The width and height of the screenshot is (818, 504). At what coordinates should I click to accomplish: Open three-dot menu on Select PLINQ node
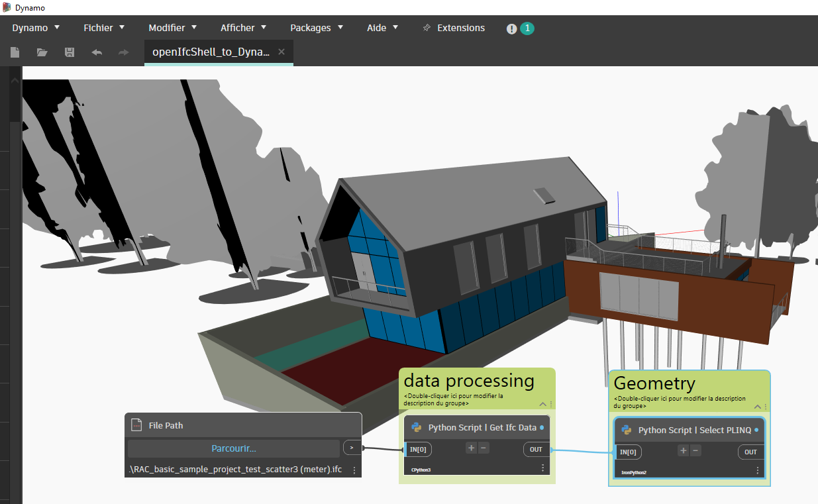click(758, 470)
